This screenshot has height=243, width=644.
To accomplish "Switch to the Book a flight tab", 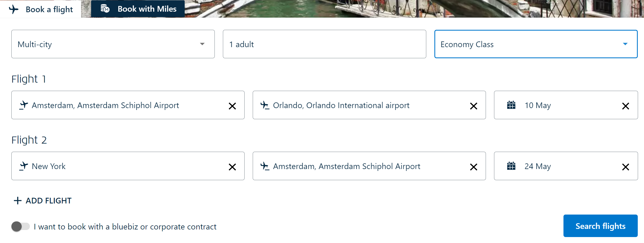I will pos(41,9).
